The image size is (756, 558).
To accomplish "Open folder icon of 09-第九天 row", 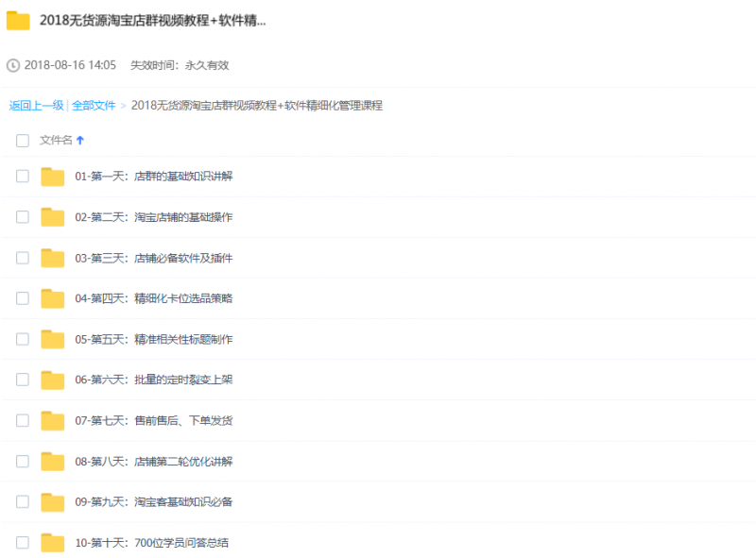I will (53, 502).
